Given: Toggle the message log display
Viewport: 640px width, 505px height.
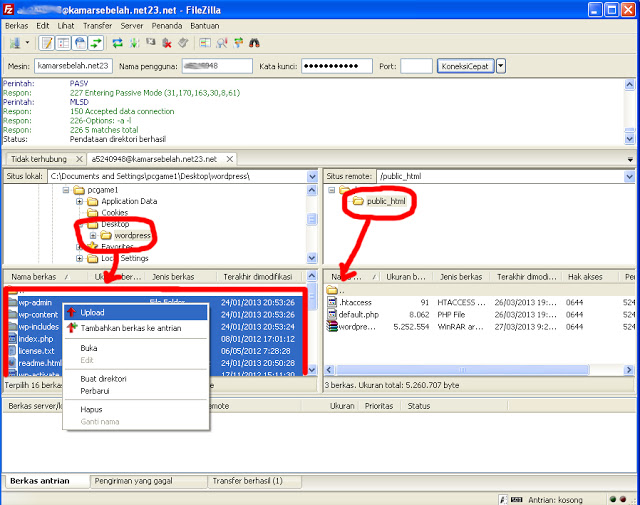Looking at the screenshot, I should tap(47, 43).
